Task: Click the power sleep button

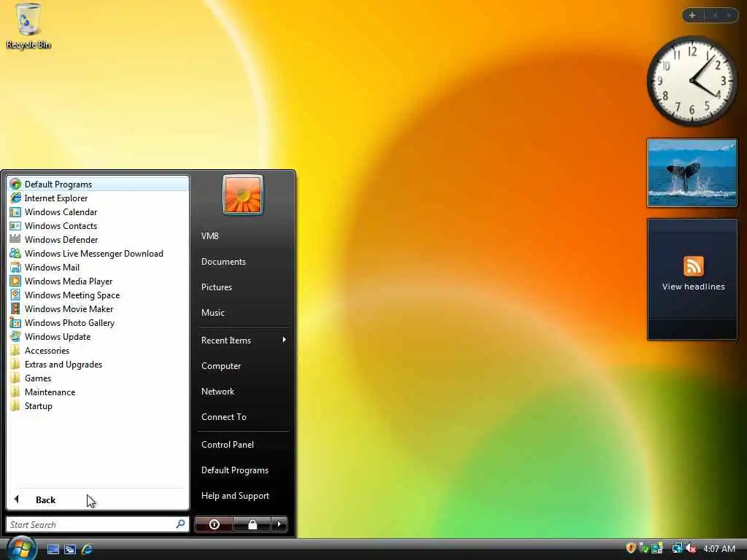Action: pos(214,524)
